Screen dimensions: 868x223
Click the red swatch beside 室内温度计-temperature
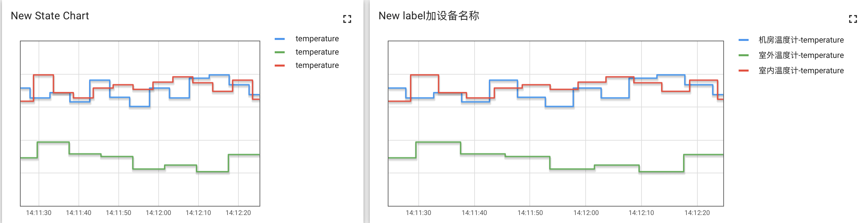tap(744, 70)
